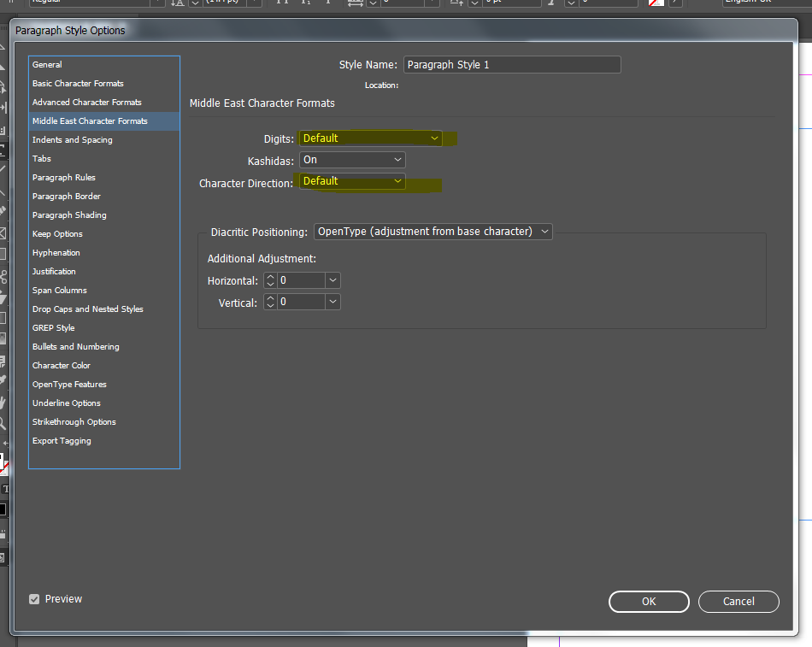Click the Formatting Affects Text T icon
This screenshot has height=647, width=812.
(x=5, y=489)
